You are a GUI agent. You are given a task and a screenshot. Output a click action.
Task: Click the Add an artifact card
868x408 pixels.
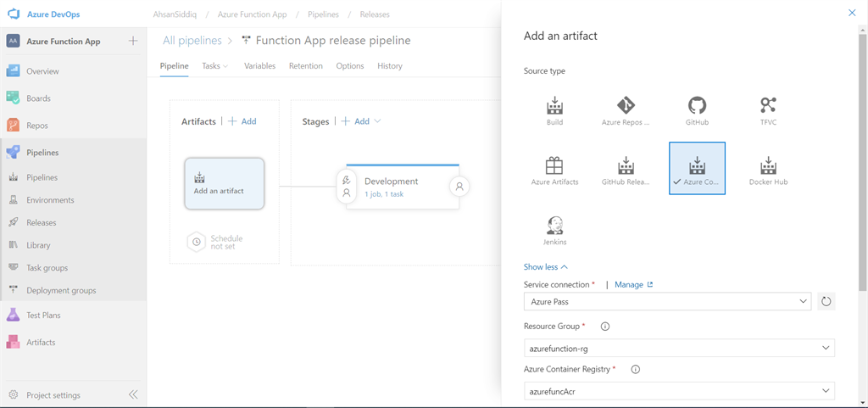click(x=224, y=184)
